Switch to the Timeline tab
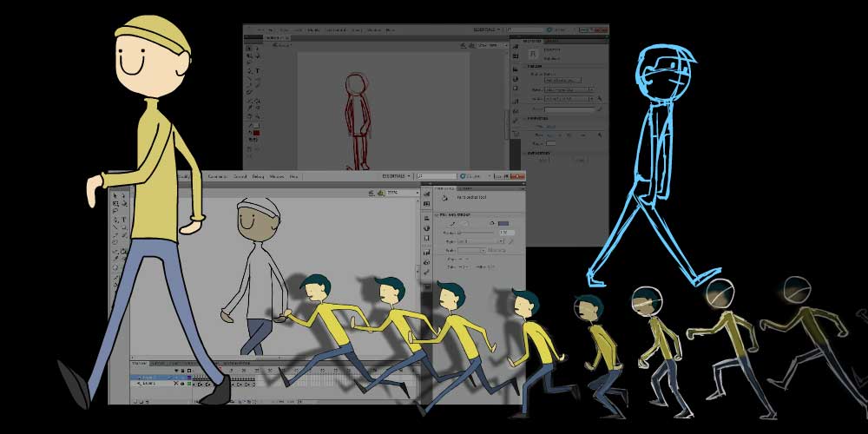868x434 pixels. pyautogui.click(x=139, y=363)
